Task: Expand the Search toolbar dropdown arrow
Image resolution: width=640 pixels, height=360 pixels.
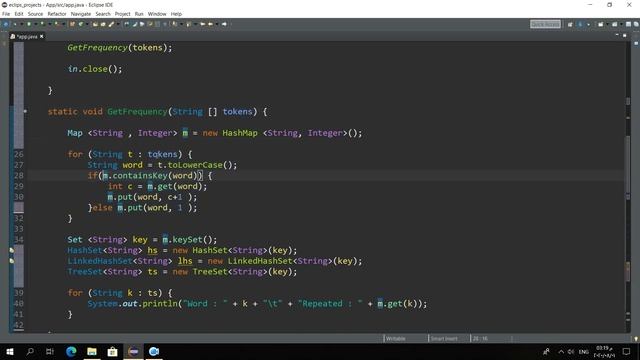Action: click(118, 24)
